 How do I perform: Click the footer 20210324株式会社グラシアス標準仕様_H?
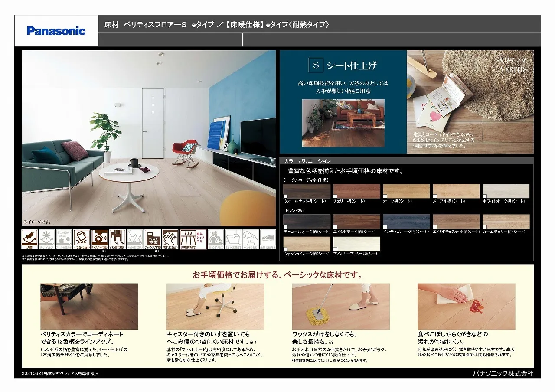60,374
